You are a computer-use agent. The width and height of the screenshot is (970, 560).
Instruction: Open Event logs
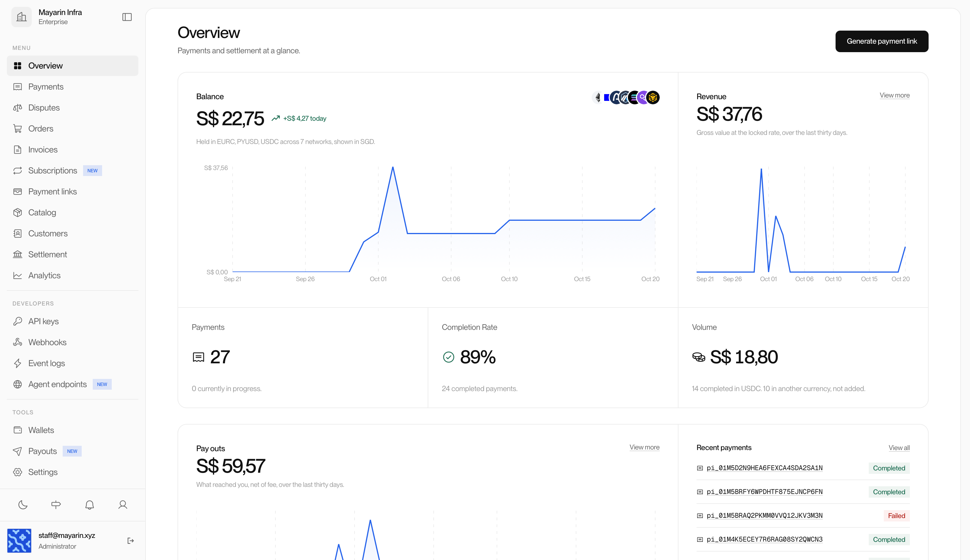click(73, 363)
